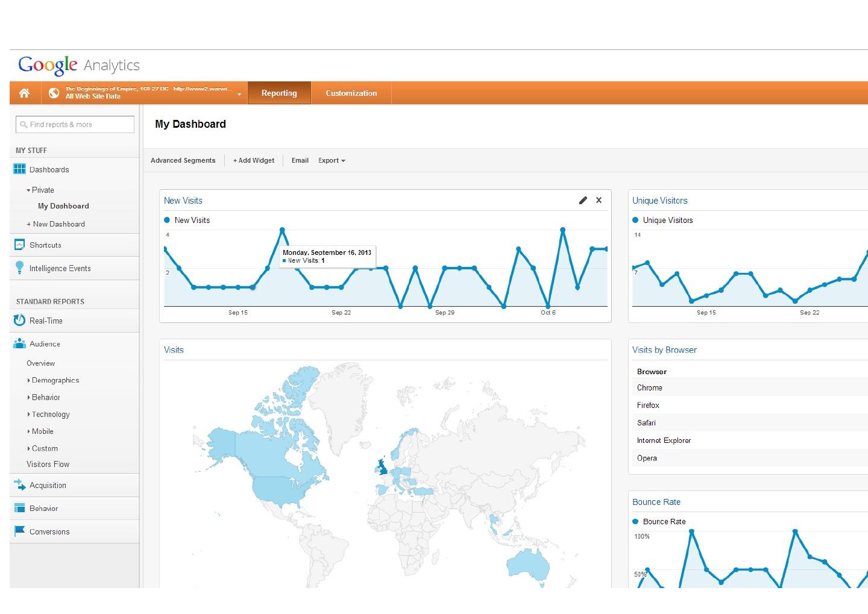Open Intelligence Events lightbulb icon
The image size is (868, 614).
point(19,268)
